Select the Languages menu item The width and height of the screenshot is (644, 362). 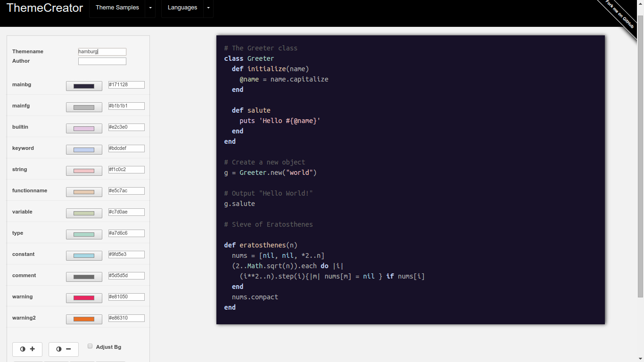pos(182,8)
